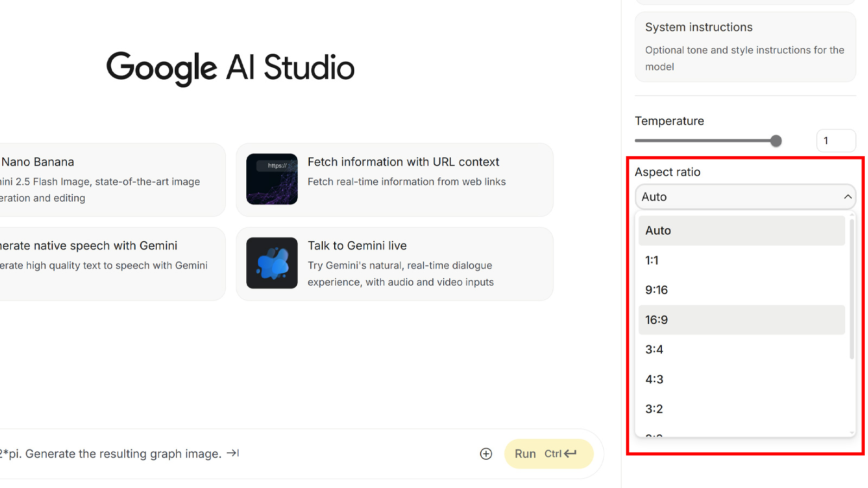Viewport: 868px width, 488px height.
Task: Choose the 3:4 aspect ratio
Action: (x=741, y=350)
